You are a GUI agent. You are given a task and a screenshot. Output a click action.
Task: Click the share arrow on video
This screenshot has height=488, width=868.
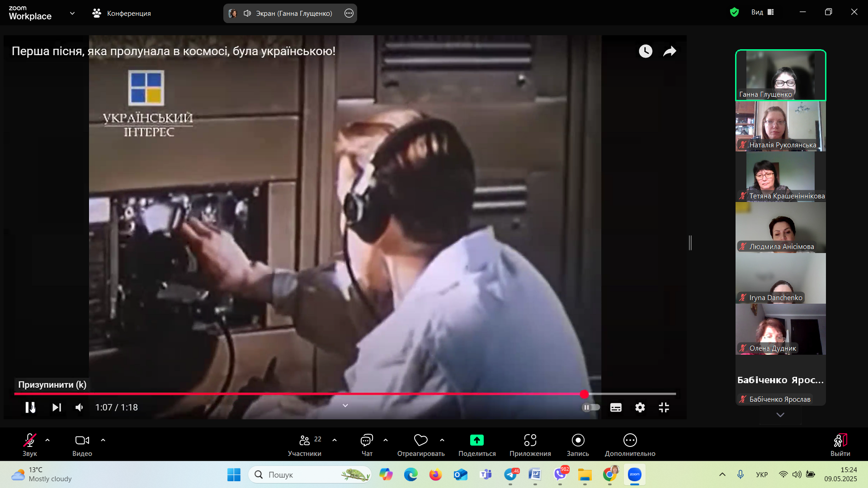pos(670,51)
